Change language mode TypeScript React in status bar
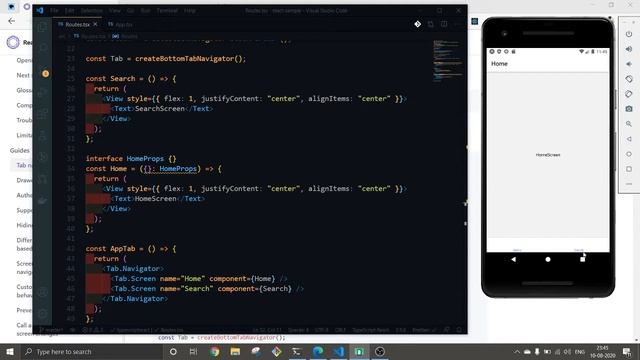The width and height of the screenshot is (640, 360). pos(371,330)
